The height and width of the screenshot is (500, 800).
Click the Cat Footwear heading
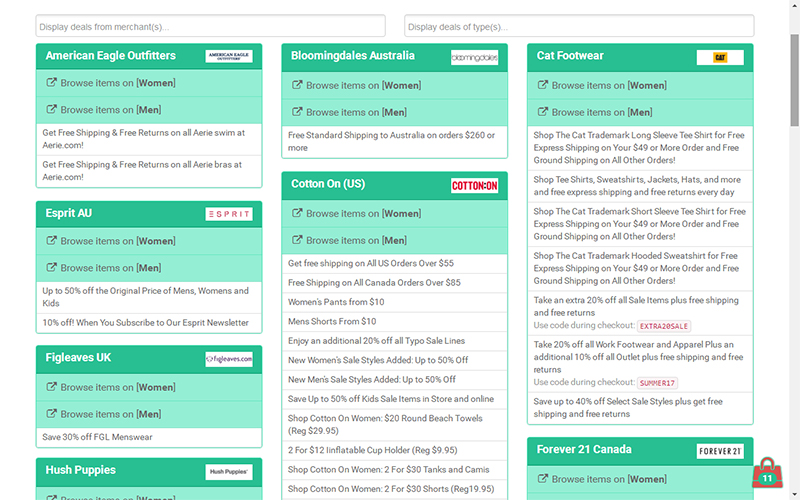click(x=570, y=56)
